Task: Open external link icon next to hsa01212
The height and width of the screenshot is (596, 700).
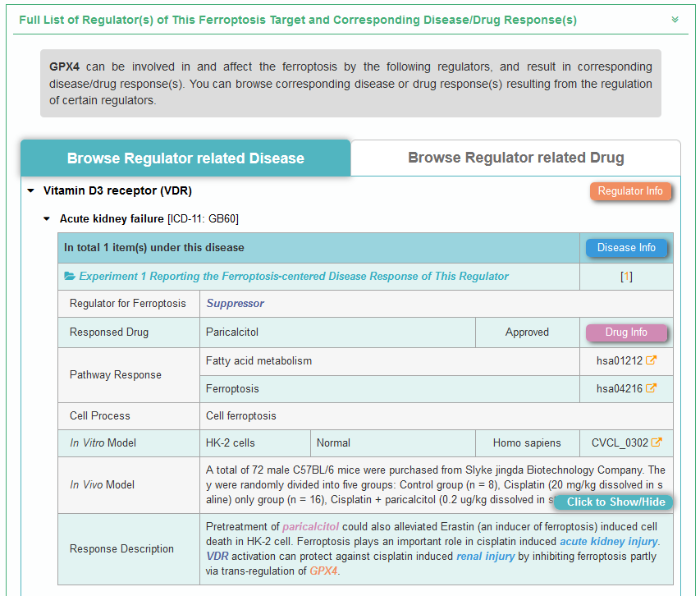Action: click(651, 360)
